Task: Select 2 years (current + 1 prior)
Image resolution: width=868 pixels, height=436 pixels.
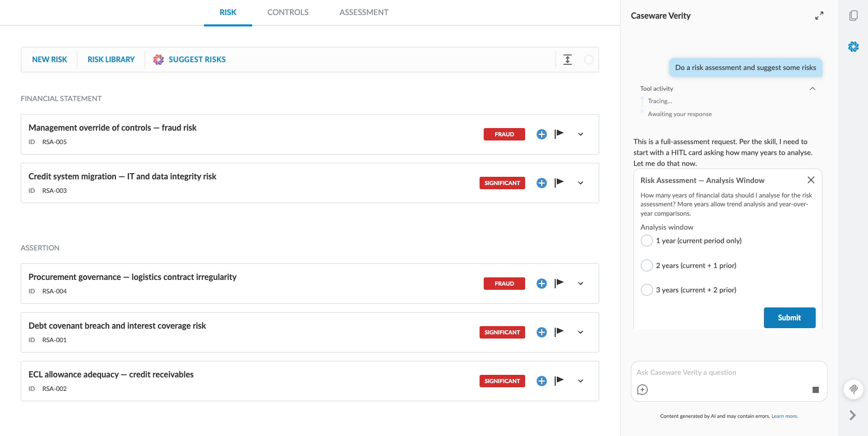Action: pos(647,265)
